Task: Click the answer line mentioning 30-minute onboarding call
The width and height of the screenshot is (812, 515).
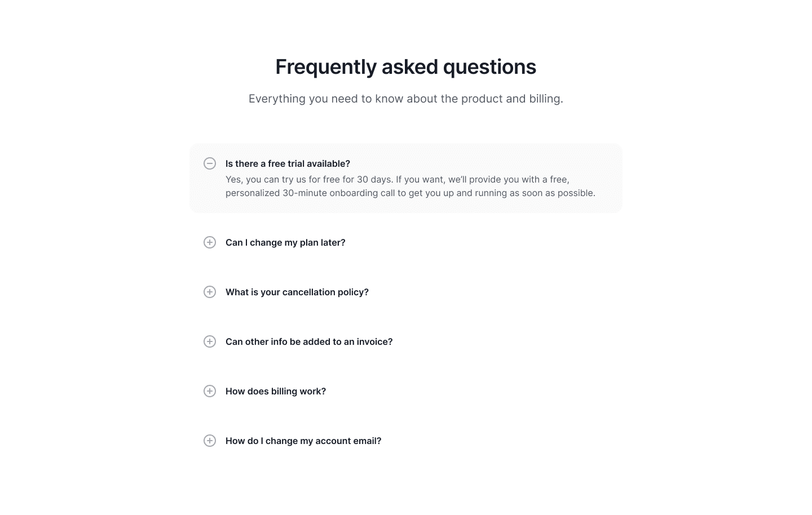Action: tap(411, 193)
